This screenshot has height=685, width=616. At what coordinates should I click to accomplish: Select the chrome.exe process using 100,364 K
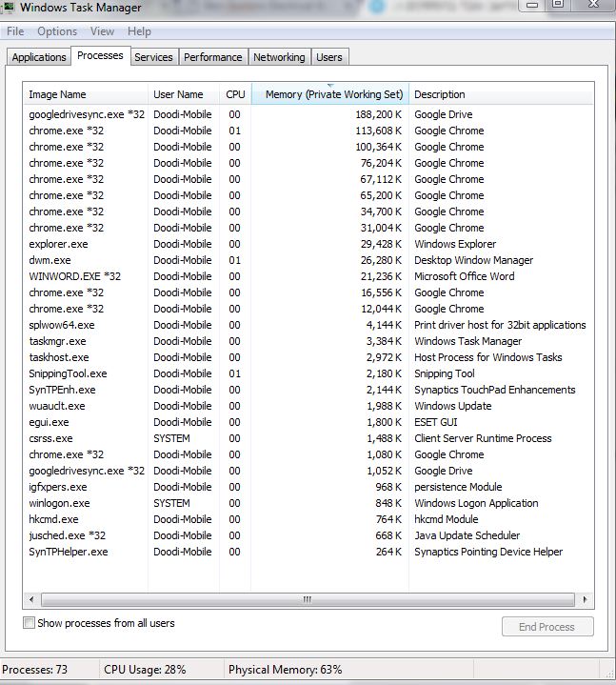308,147
